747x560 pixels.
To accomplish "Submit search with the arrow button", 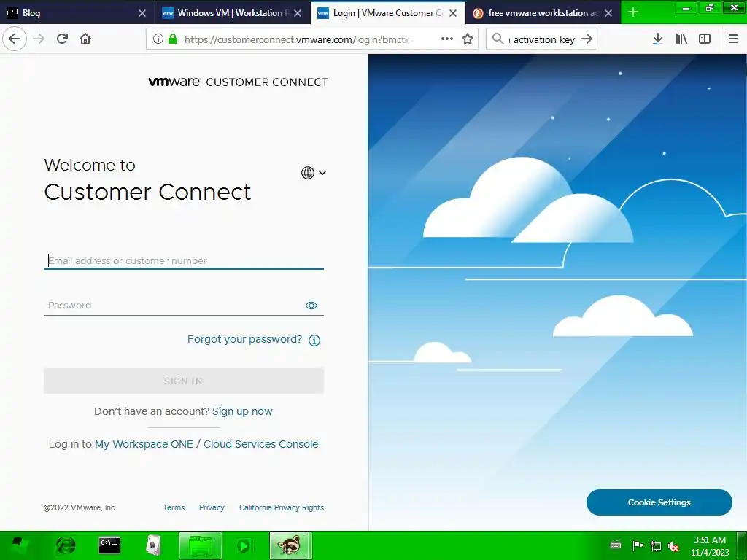I will point(587,39).
